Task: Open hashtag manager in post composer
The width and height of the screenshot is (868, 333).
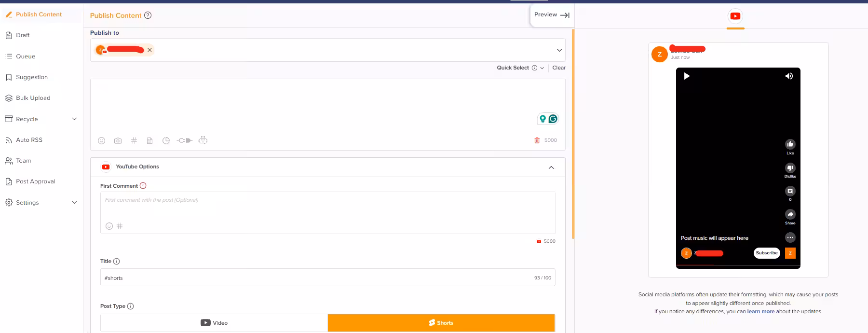Action: pos(134,140)
